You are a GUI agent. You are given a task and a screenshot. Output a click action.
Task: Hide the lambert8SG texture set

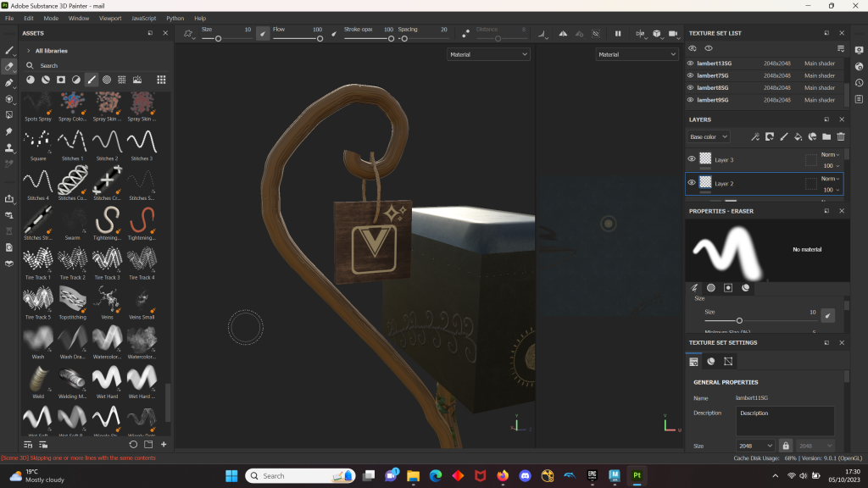point(690,87)
